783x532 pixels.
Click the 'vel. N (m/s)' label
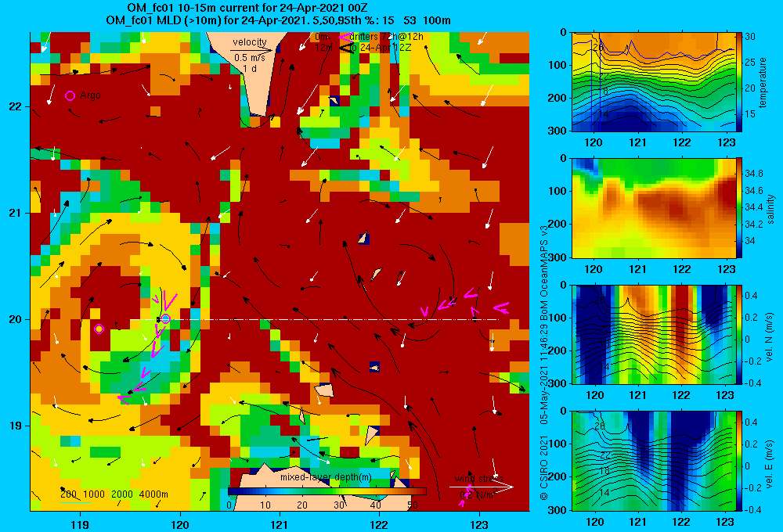(x=769, y=337)
